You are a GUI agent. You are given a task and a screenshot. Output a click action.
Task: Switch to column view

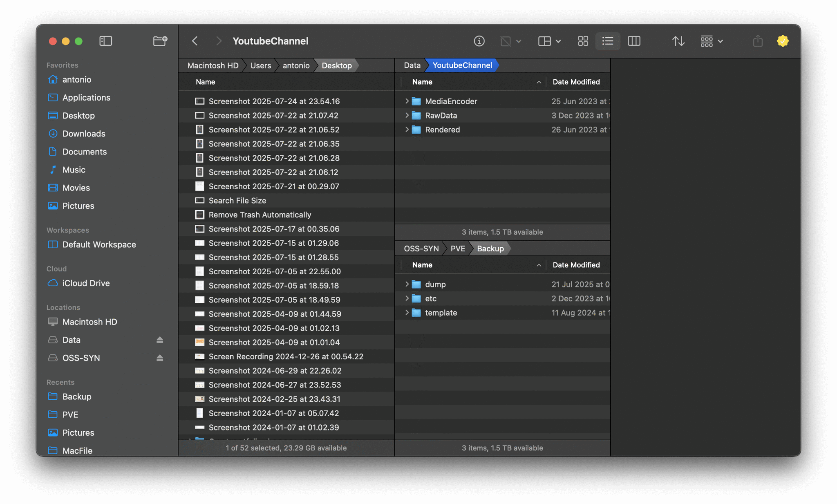pos(634,41)
